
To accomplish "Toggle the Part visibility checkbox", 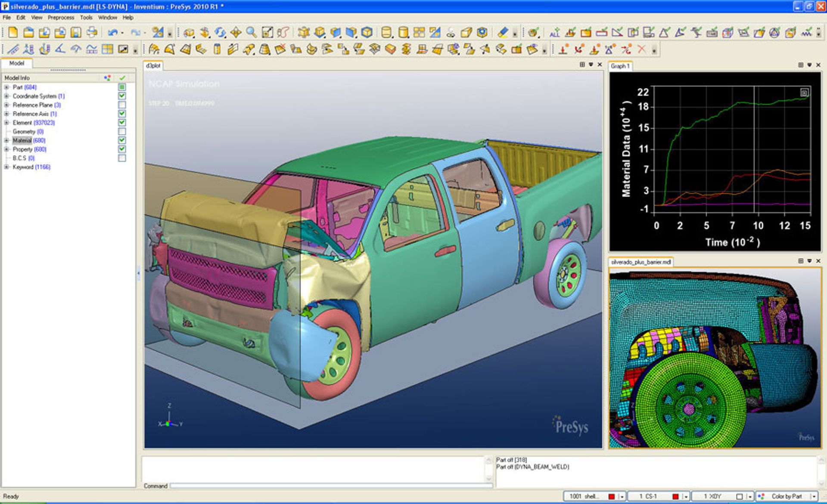I will point(122,87).
